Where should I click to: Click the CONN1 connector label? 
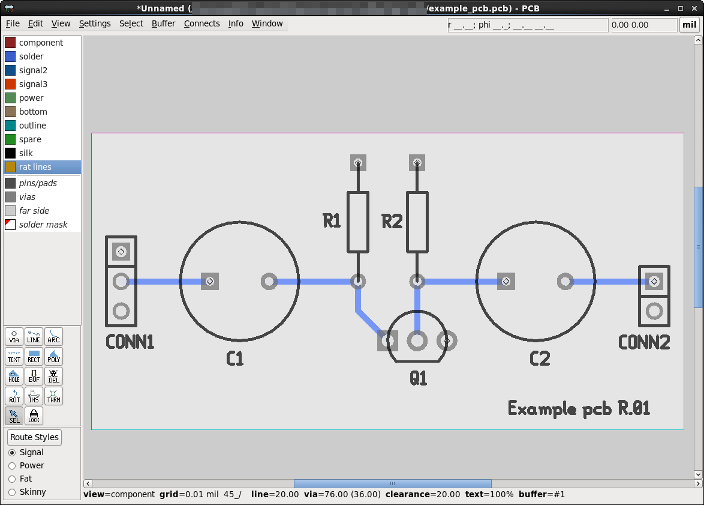tap(130, 342)
